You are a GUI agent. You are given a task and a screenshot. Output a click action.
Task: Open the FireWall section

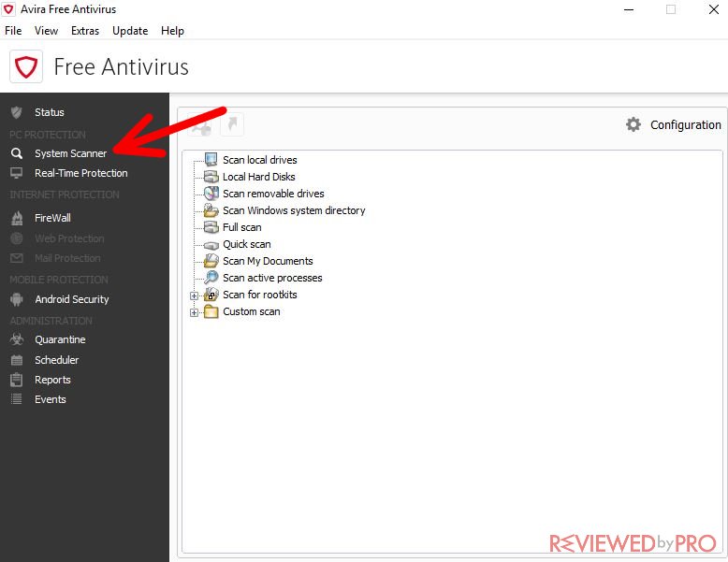pos(52,218)
